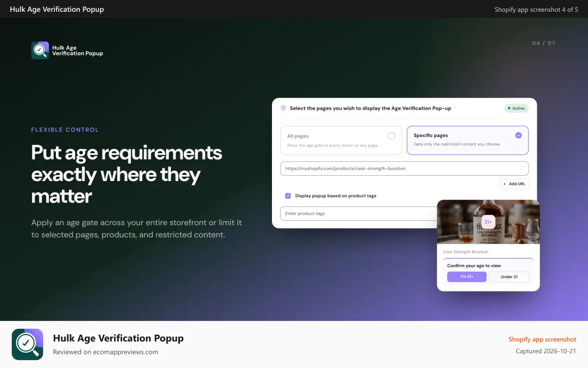Click the I'm 21+ button

click(x=466, y=277)
